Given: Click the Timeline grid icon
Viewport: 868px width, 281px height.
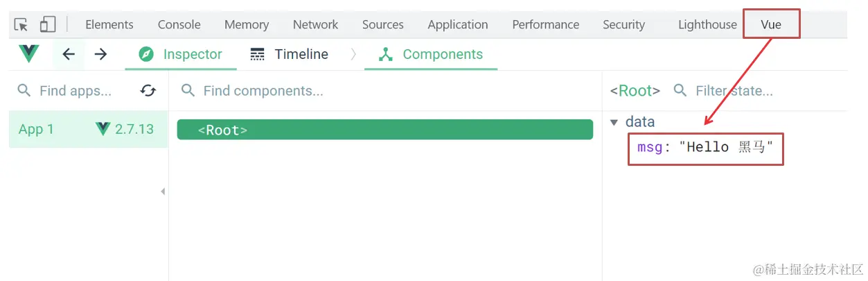Looking at the screenshot, I should click(257, 54).
